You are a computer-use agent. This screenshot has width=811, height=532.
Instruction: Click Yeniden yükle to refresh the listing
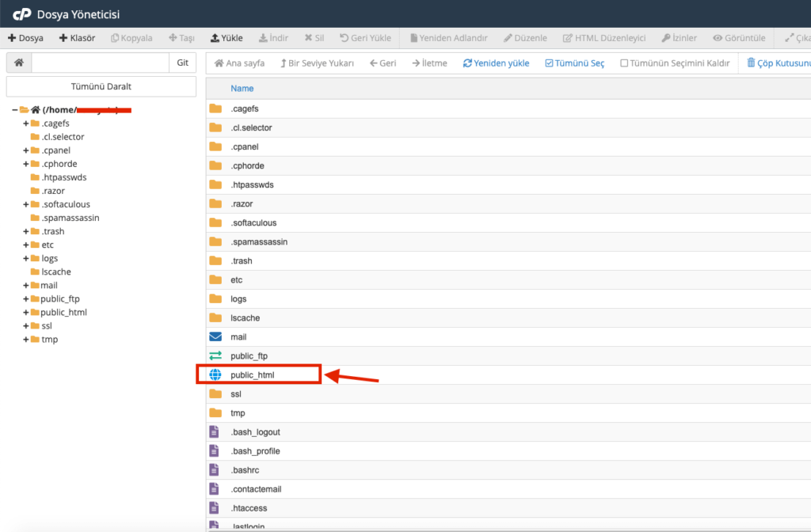click(495, 63)
